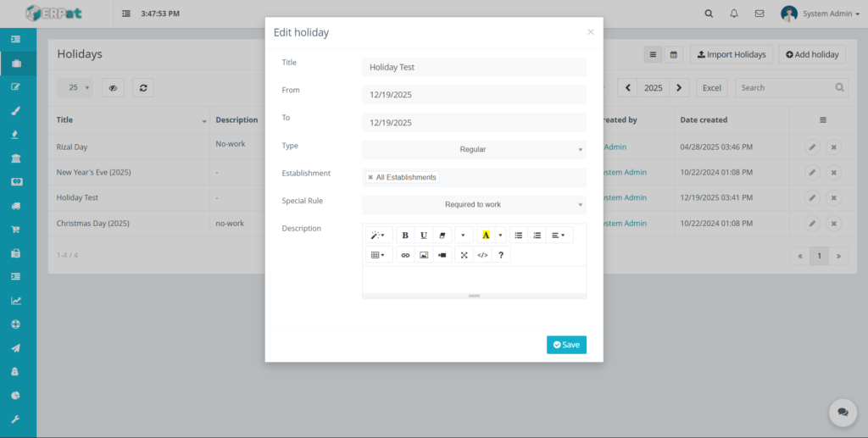Click the ERPat logo

click(x=53, y=14)
